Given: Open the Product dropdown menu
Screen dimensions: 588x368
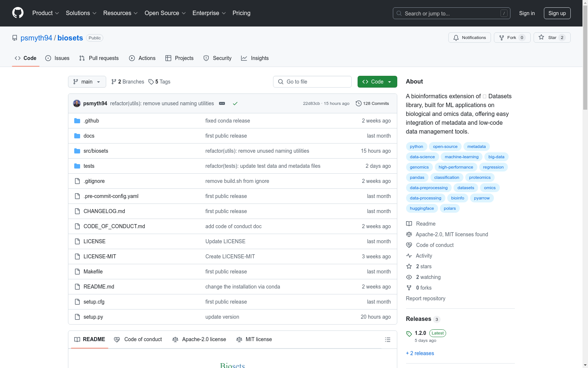Looking at the screenshot, I should click(46, 13).
